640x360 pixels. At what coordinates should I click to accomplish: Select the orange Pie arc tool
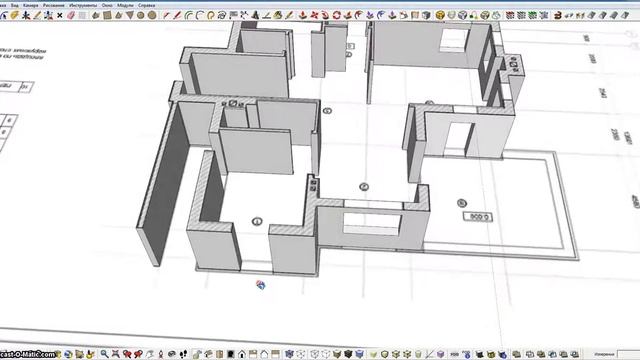click(x=211, y=16)
